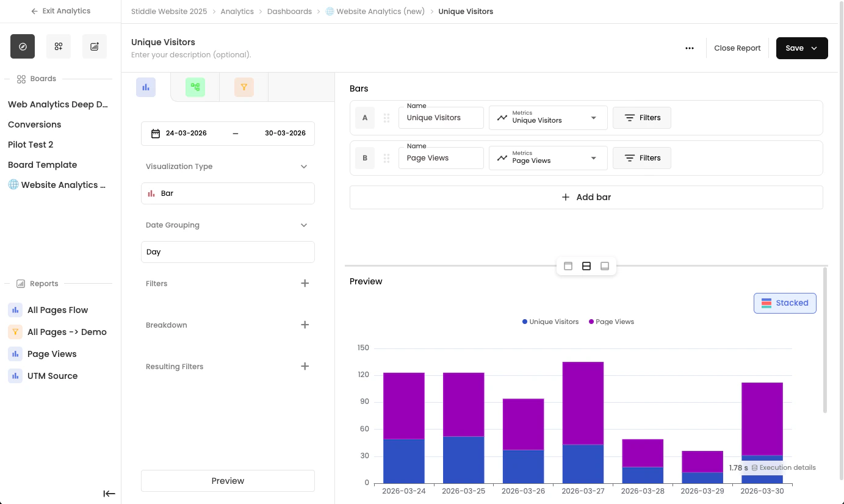Edit the Page Views name field
This screenshot has height=504, width=844.
point(441,158)
